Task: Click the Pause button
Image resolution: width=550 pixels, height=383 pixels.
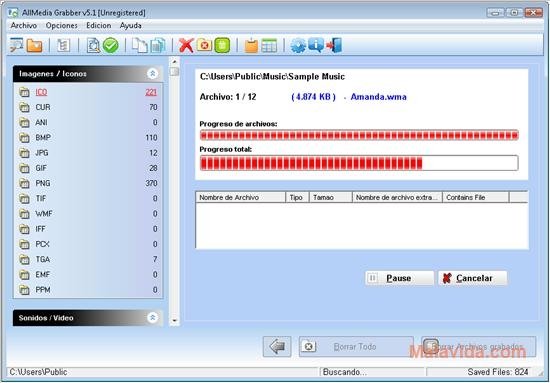Action: 399,278
